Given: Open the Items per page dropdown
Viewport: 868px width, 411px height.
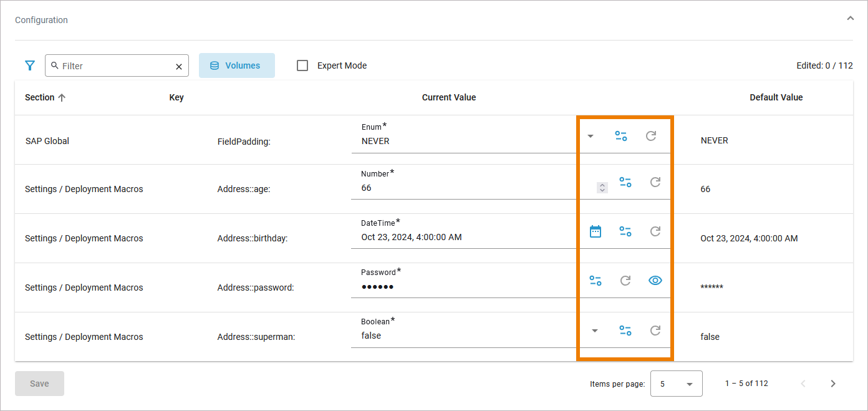Looking at the screenshot, I should pos(676,384).
